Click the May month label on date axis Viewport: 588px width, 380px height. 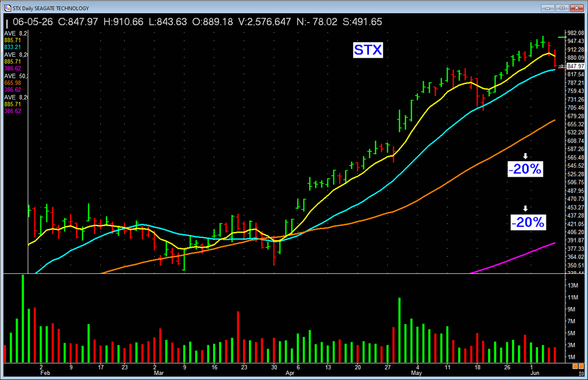[x=417, y=374]
